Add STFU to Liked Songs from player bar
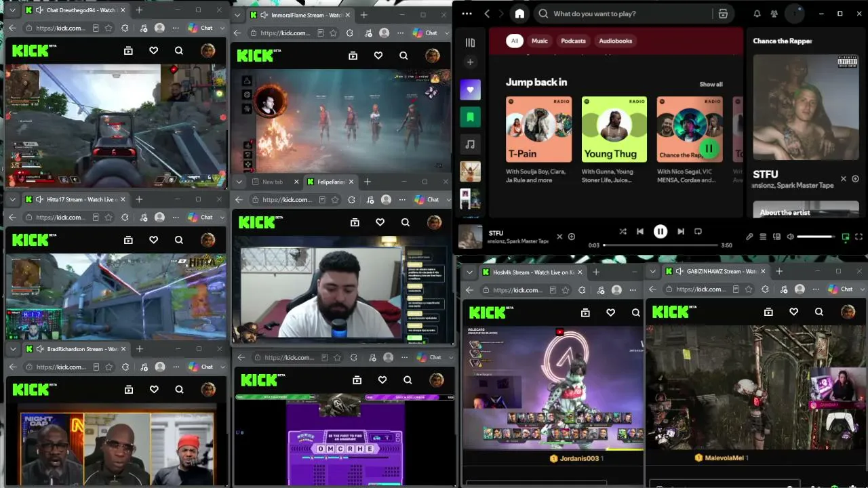This screenshot has width=868, height=488. tap(572, 237)
